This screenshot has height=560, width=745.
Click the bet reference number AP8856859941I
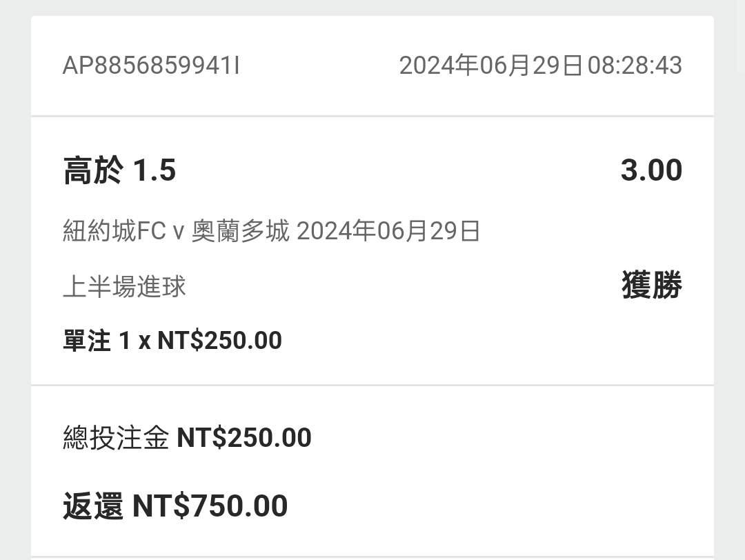coord(151,66)
